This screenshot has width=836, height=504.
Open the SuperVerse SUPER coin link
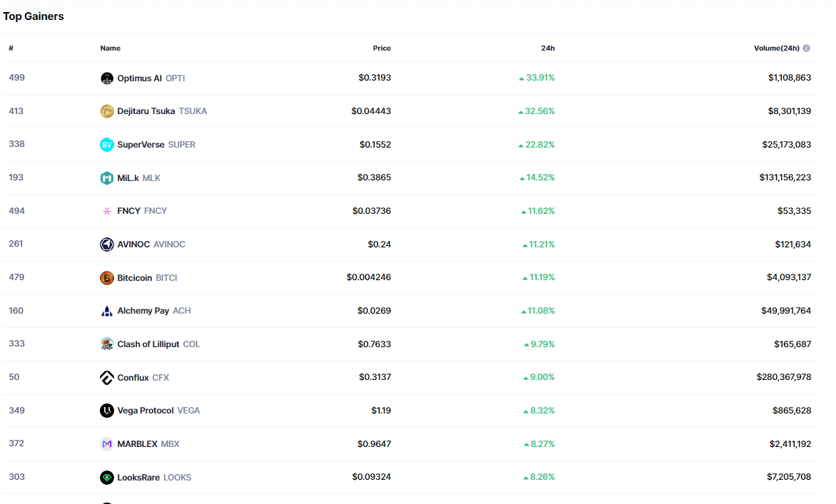click(156, 145)
